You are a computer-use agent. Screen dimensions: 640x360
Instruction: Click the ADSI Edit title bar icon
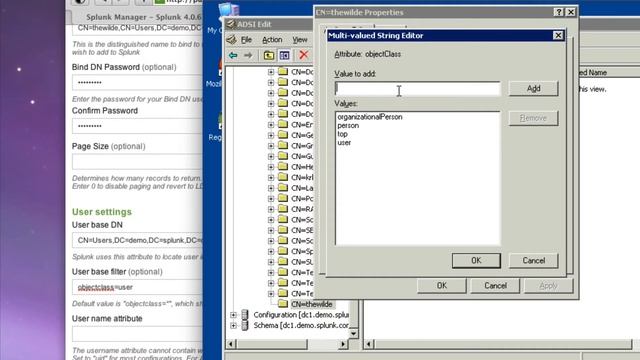coord(231,24)
